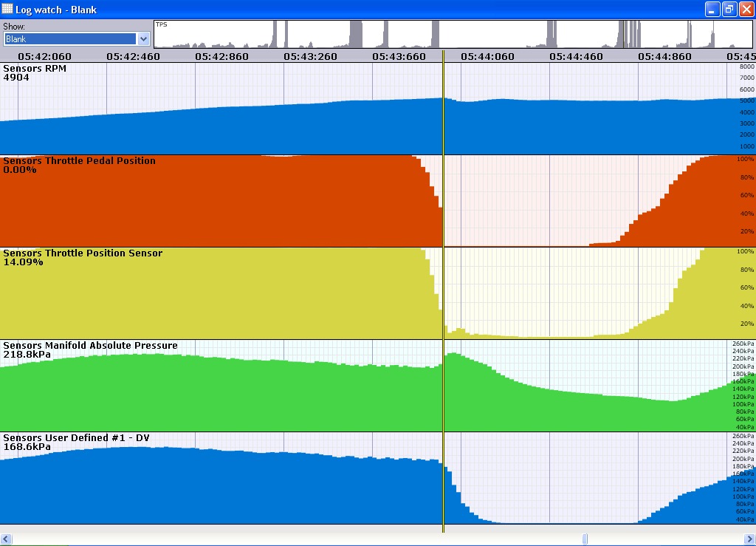Click the horizontal scrollbar left arrow
Screen dimensions: 756x546
point(6,539)
